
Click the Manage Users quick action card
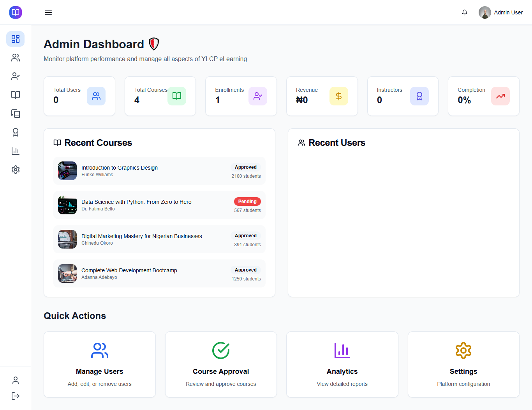click(x=100, y=364)
